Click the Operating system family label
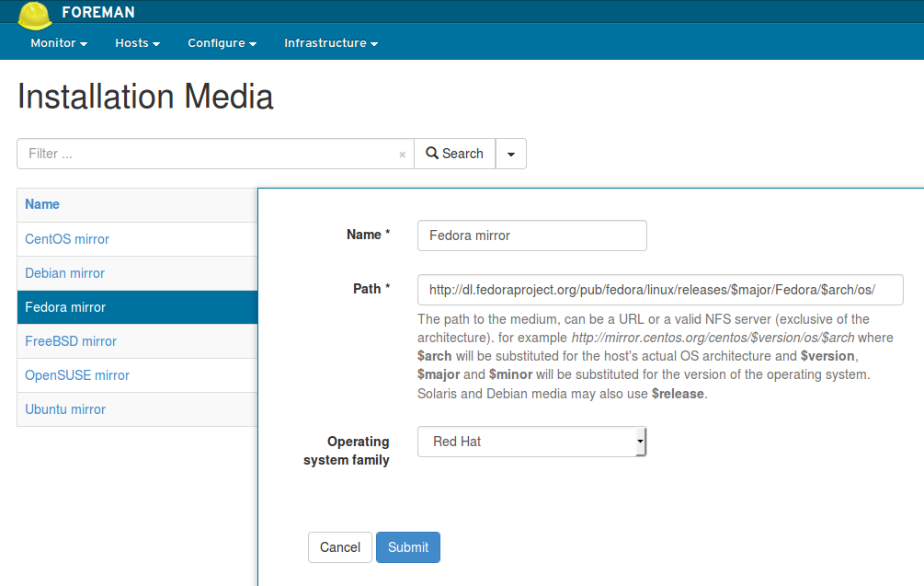 [347, 451]
